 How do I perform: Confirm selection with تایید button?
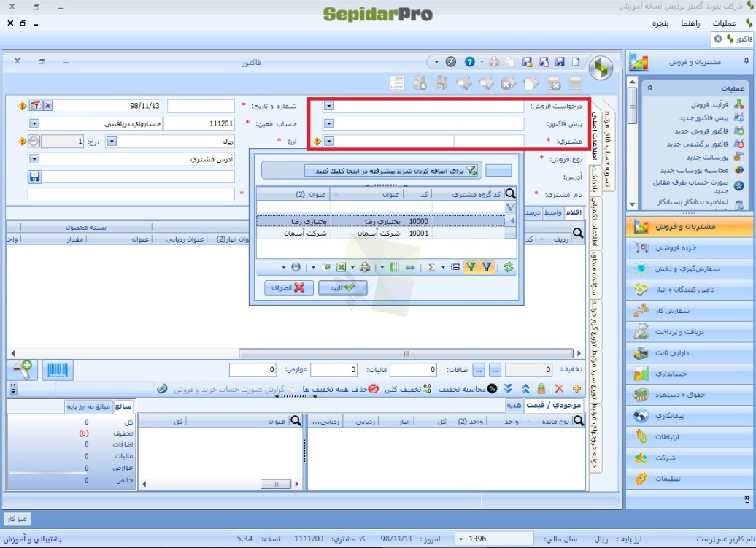coord(343,287)
